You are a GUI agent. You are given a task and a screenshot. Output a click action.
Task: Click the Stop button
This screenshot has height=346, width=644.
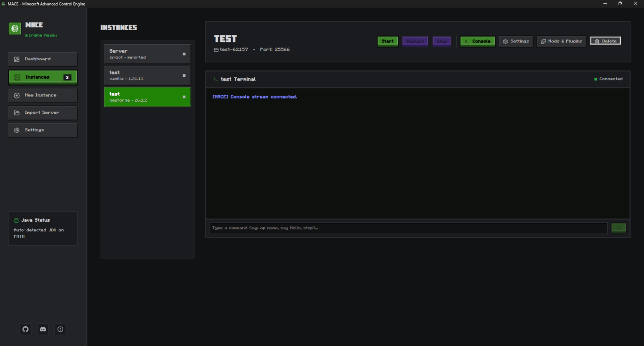point(442,41)
